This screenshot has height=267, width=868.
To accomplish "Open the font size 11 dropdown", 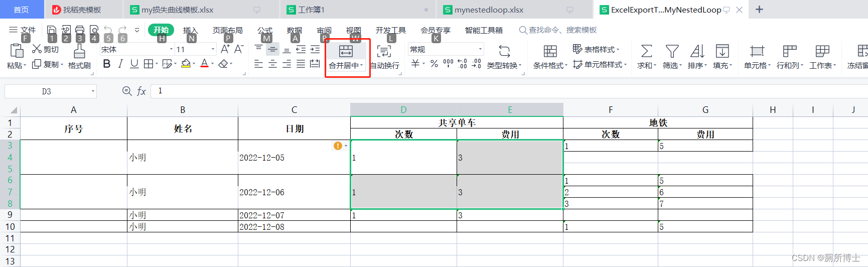I will pyautogui.click(x=213, y=49).
